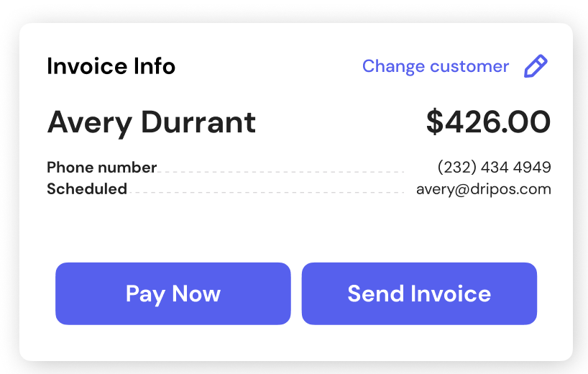Pay the $426.00 invoice now
The image size is (588, 374).
coord(173,293)
